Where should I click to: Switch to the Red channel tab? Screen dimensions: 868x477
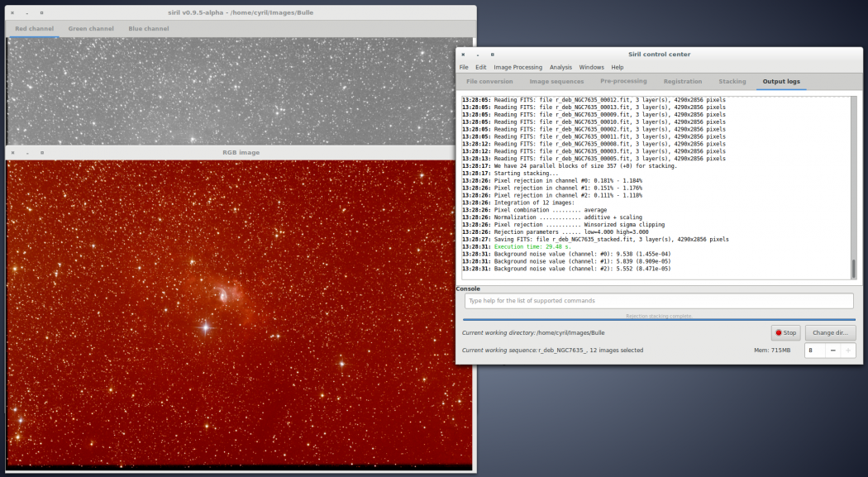[33, 27]
